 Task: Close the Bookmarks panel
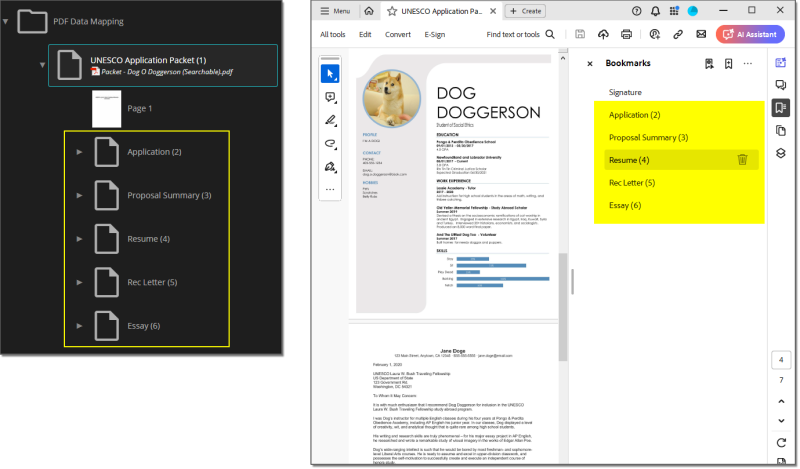click(590, 64)
